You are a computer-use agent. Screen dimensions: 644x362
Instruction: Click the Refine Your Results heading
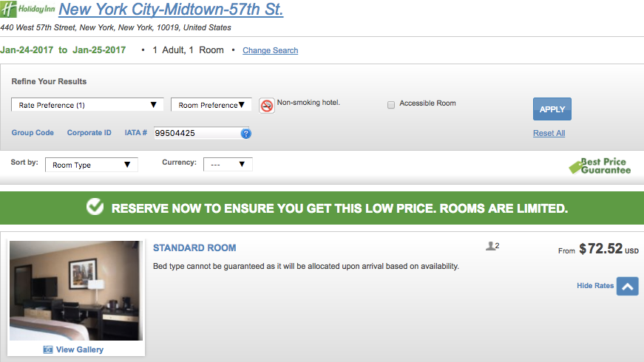pyautogui.click(x=49, y=81)
